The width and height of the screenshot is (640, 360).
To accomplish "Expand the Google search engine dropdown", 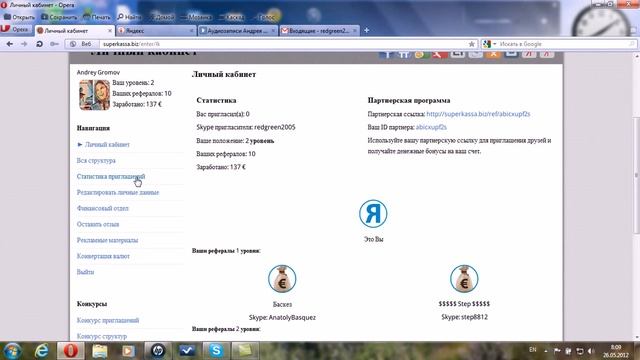I will tap(489, 44).
